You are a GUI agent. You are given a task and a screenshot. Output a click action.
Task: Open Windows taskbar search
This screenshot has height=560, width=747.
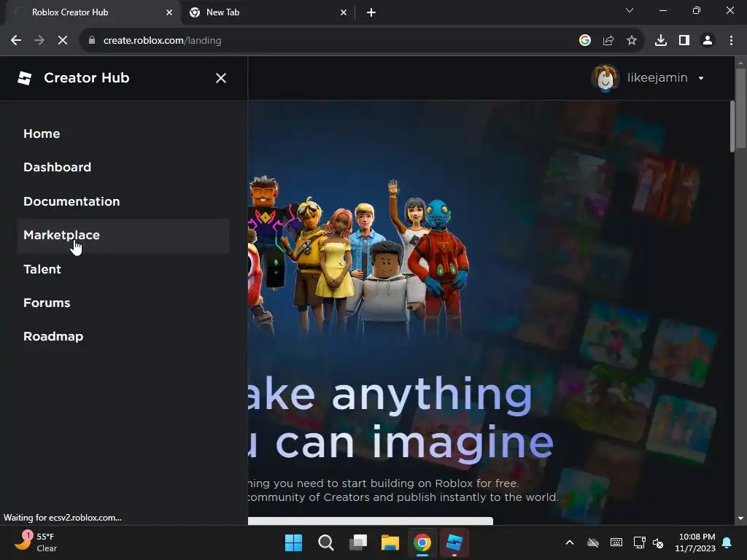coord(326,542)
